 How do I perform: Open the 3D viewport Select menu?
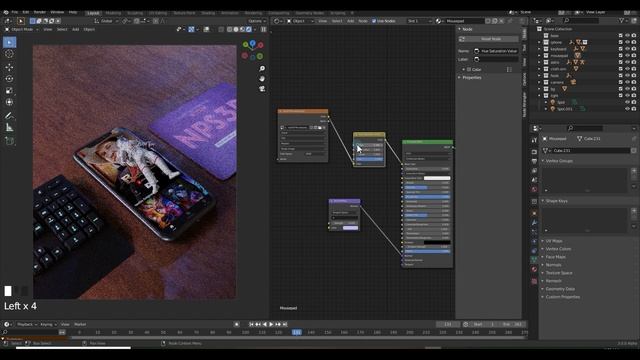point(62,29)
